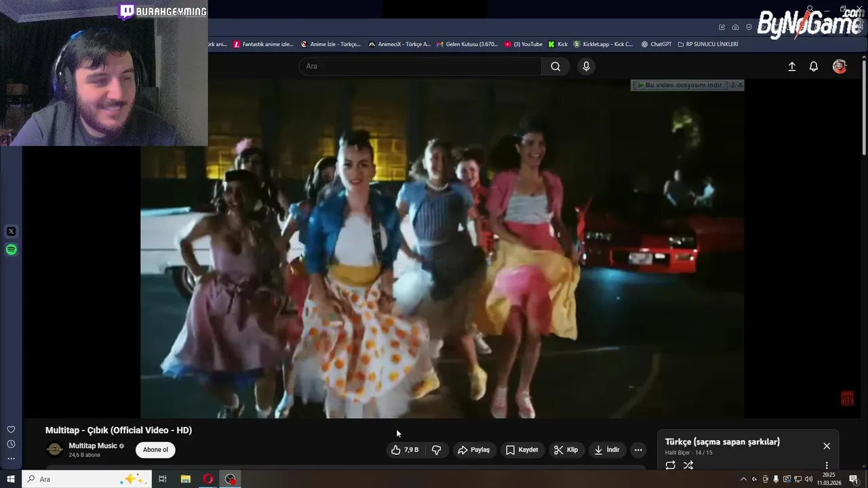The height and width of the screenshot is (488, 868).
Task: Open playlist panel three-dot options
Action: coord(827,466)
